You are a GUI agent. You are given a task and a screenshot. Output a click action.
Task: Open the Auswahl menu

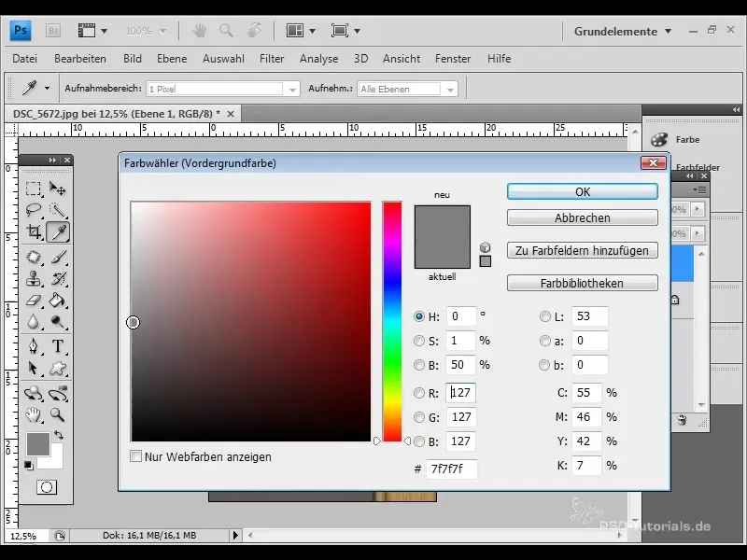pyautogui.click(x=223, y=59)
